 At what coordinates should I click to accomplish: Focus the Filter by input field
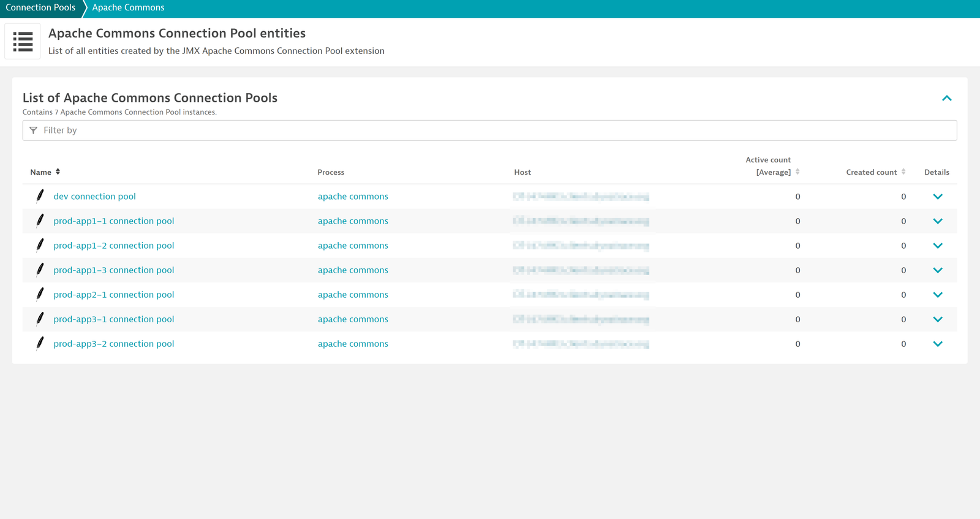click(x=489, y=131)
